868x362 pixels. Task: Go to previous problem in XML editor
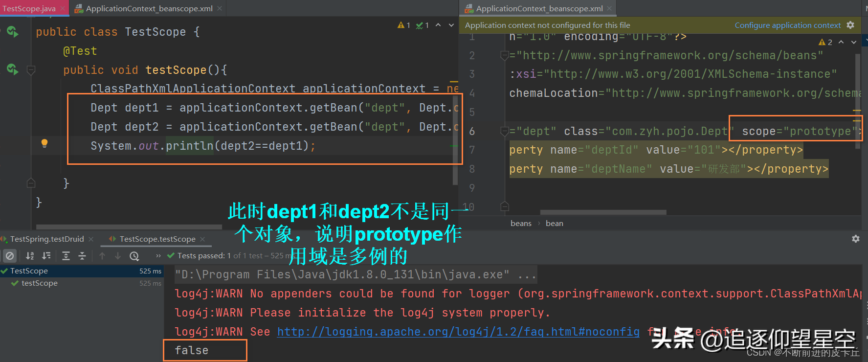(x=841, y=42)
